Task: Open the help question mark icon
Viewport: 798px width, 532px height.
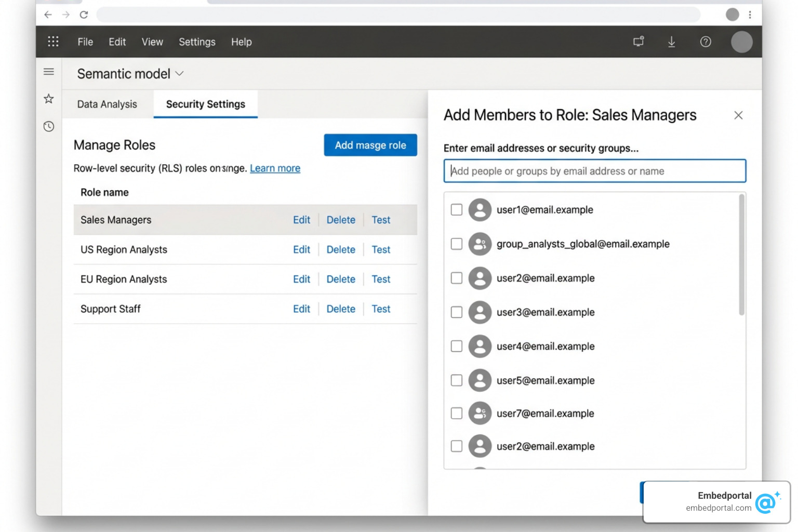Action: pyautogui.click(x=706, y=42)
